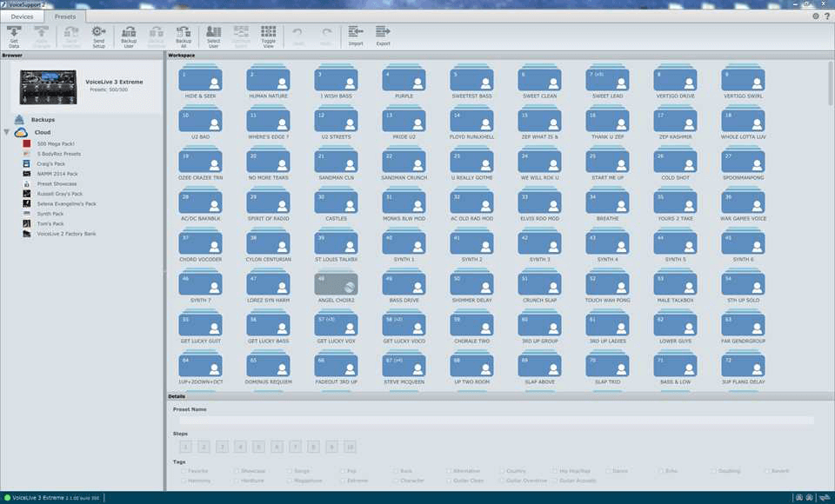Select the VoiceLive 2 Factory Bank icon
Screen dimensions: 835x504
pos(27,234)
